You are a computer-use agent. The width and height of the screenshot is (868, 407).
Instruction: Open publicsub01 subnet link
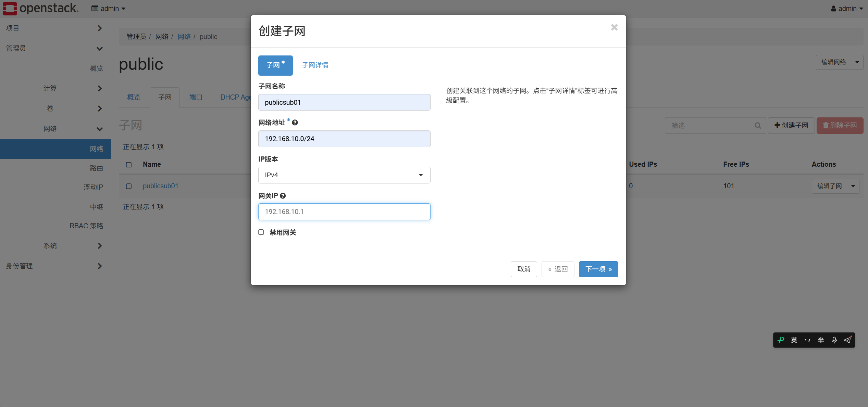pyautogui.click(x=160, y=186)
